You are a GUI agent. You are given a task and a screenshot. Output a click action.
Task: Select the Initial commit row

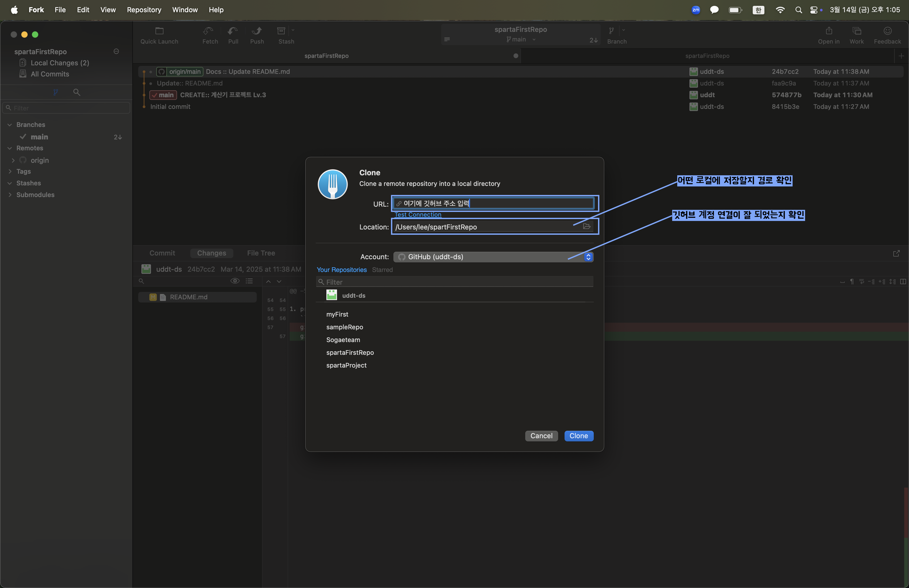pos(521,106)
